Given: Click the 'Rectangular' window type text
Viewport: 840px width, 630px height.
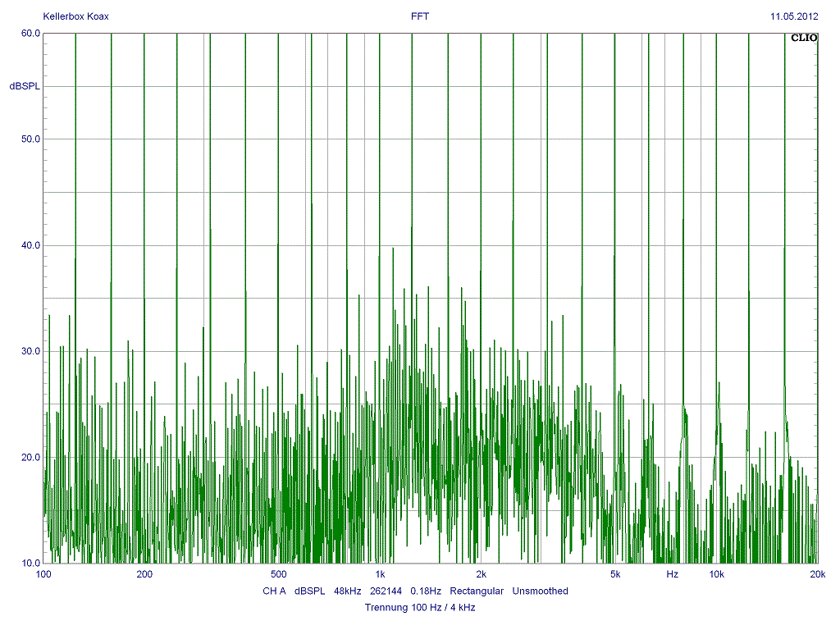Looking at the screenshot, I should pos(477,591).
